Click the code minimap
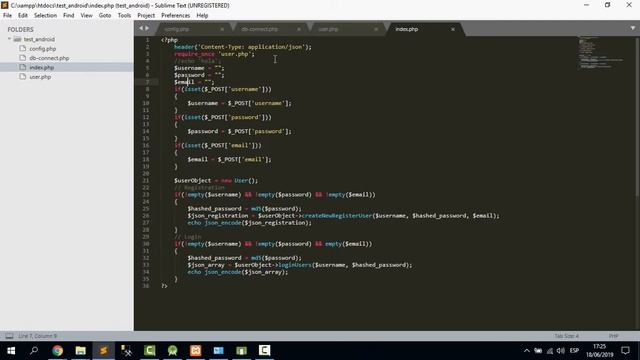Screen dimensions: 640x360 coord(600,52)
